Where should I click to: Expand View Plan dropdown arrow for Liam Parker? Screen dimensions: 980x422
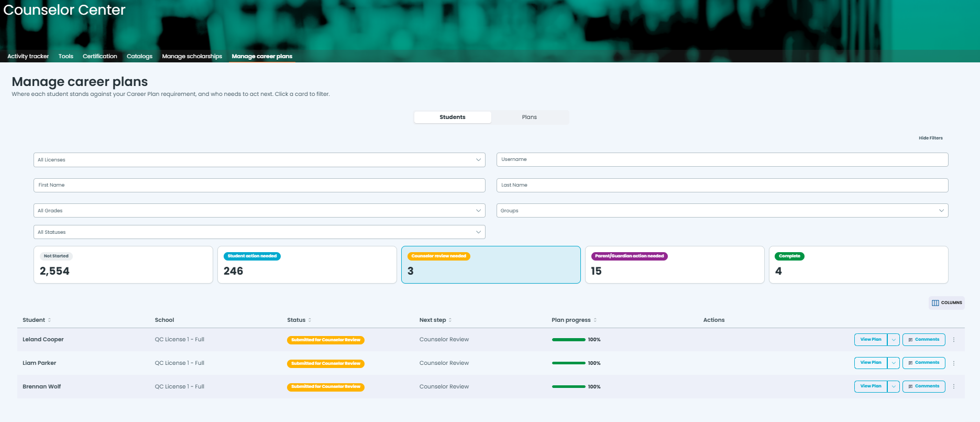894,363
